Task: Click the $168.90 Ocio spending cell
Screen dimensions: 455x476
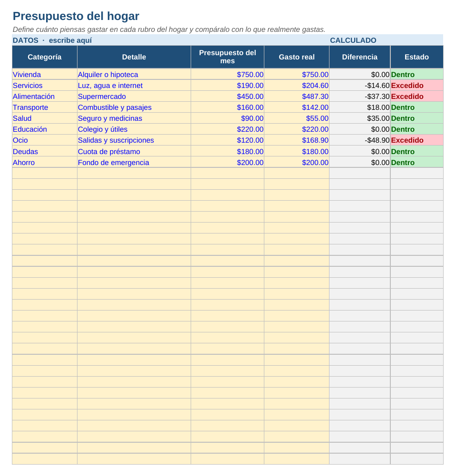Action: [297, 140]
